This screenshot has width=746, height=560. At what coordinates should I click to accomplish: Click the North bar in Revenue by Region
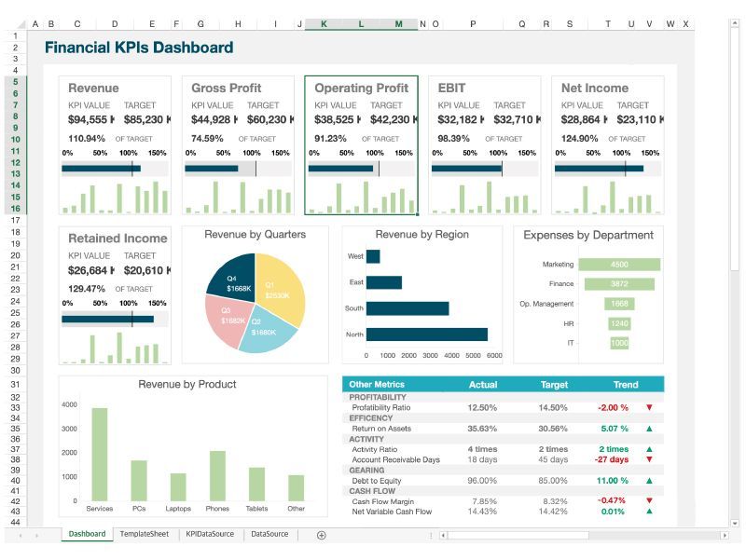pyautogui.click(x=427, y=335)
